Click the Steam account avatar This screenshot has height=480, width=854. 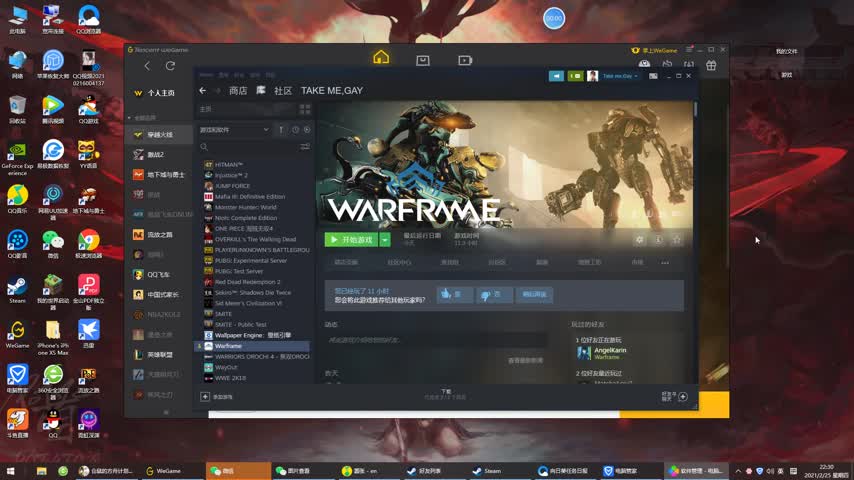(x=593, y=76)
